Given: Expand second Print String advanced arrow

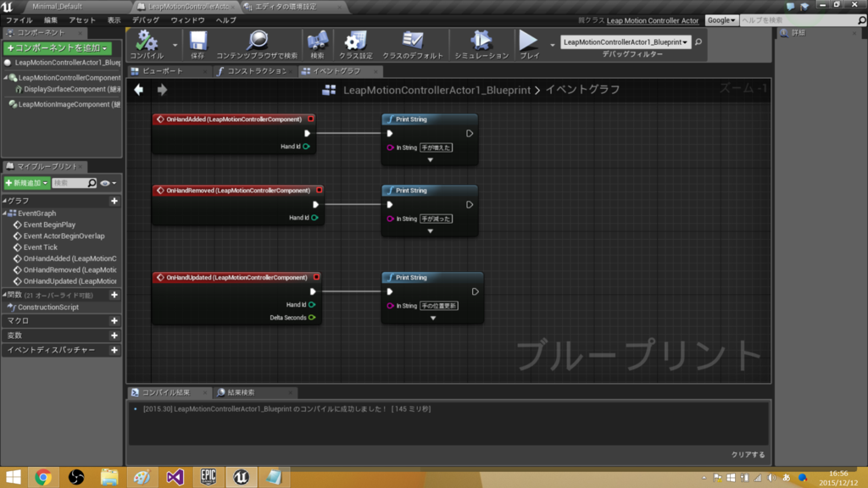Looking at the screenshot, I should 430,231.
